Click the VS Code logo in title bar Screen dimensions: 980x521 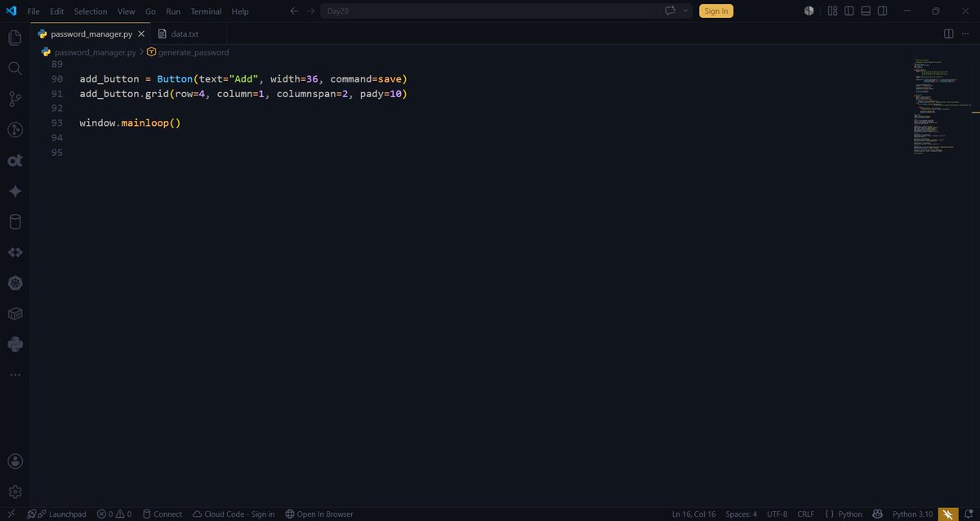pyautogui.click(x=11, y=11)
